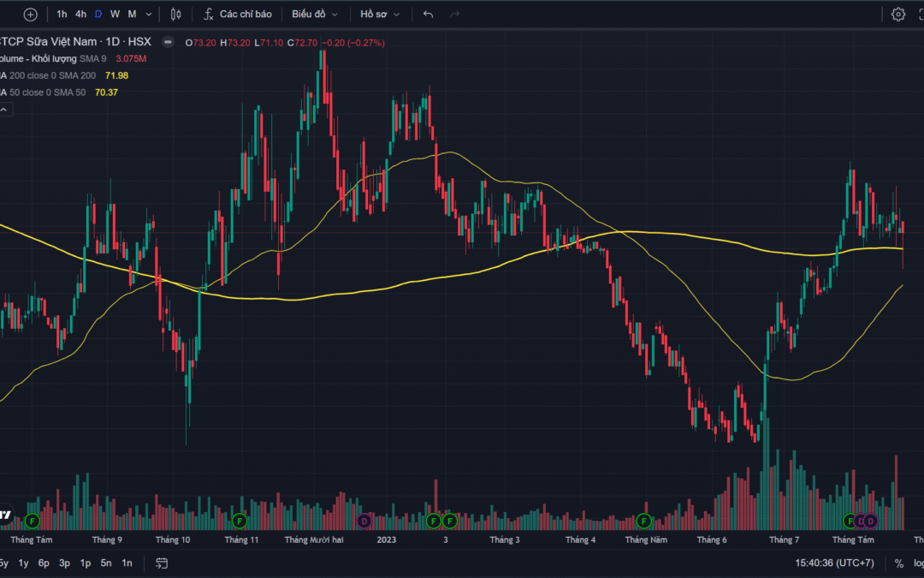Open the Các chỉ báo indicators menu
Viewport: 924px width, 578px height.
click(237, 14)
